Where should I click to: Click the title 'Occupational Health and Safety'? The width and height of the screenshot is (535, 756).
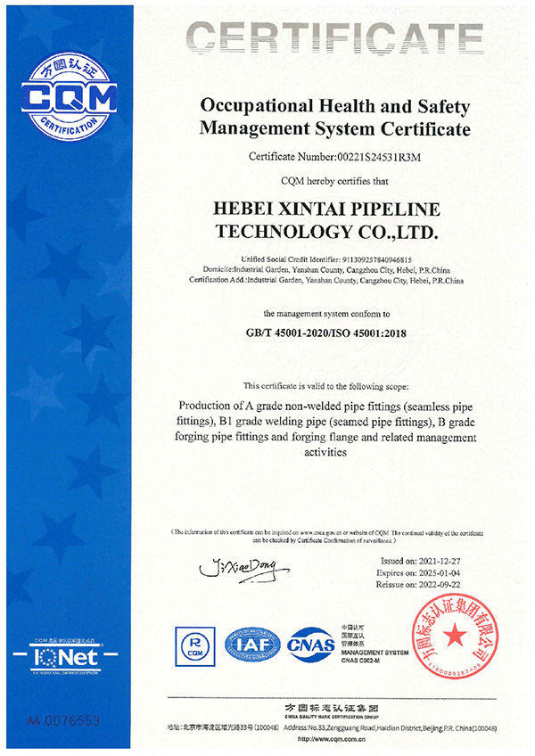334,105
